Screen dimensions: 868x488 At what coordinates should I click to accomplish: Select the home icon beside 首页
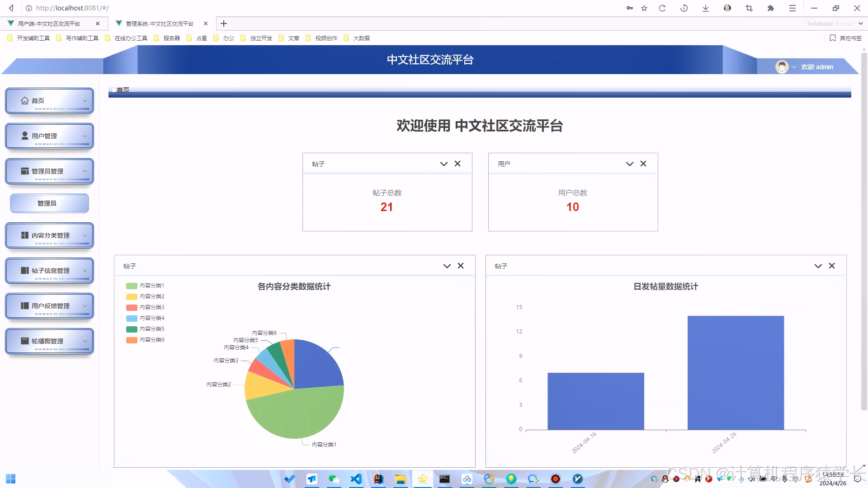[25, 100]
